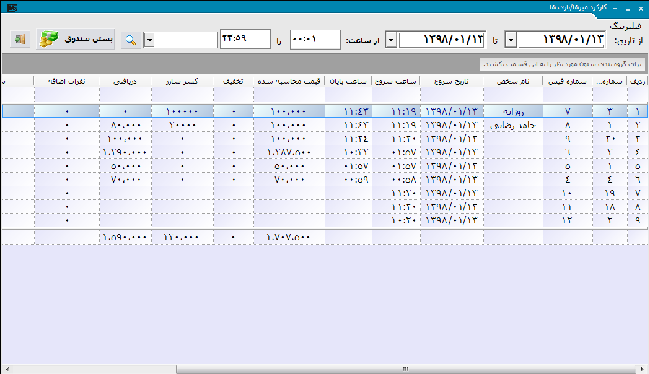Viewport: 649px width, 374px height.
Task: Sort by the نام شخص column header
Action: [513, 82]
